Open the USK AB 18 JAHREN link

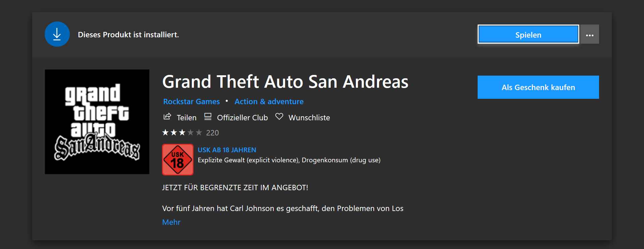(227, 150)
